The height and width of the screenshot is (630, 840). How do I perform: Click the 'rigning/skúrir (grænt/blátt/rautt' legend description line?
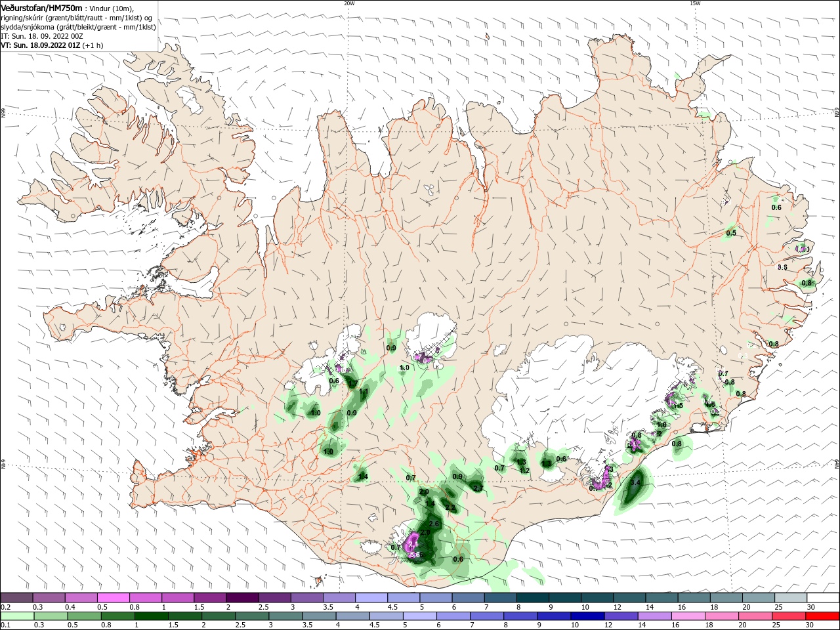click(76, 18)
